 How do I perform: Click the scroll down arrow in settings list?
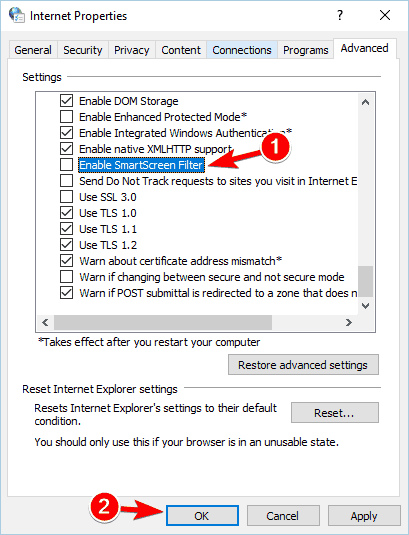coord(366,306)
